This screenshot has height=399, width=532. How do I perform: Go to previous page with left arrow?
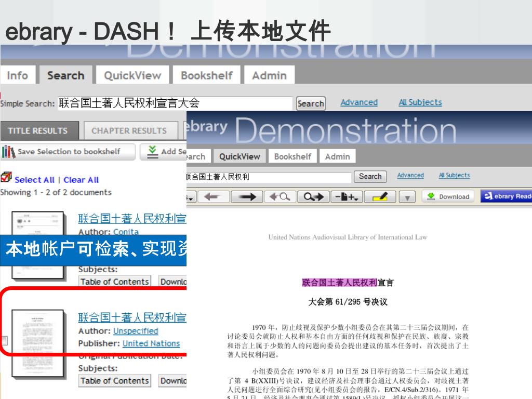point(212,197)
